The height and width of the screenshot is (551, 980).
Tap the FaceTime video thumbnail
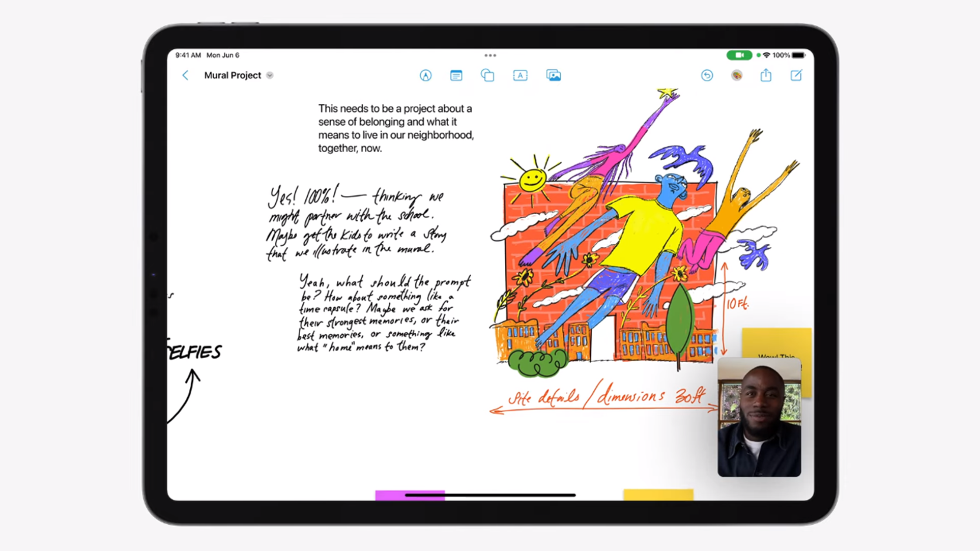tap(759, 417)
